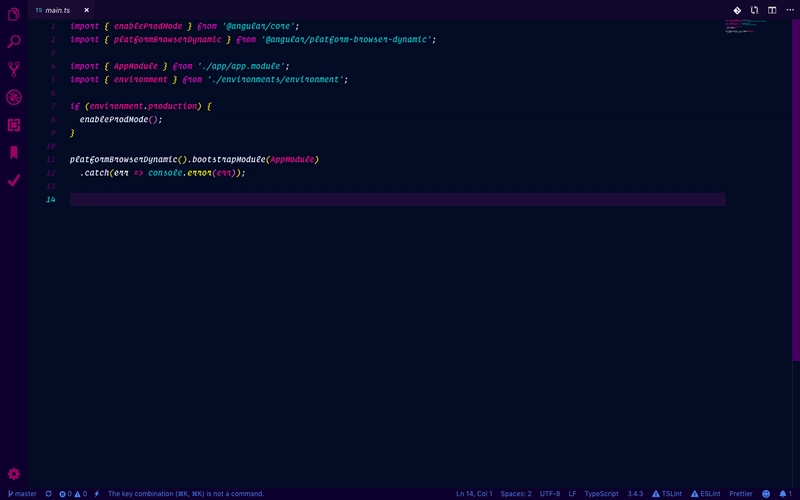800x500 pixels.
Task: Open the checkmark Todo panel
Action: click(14, 180)
